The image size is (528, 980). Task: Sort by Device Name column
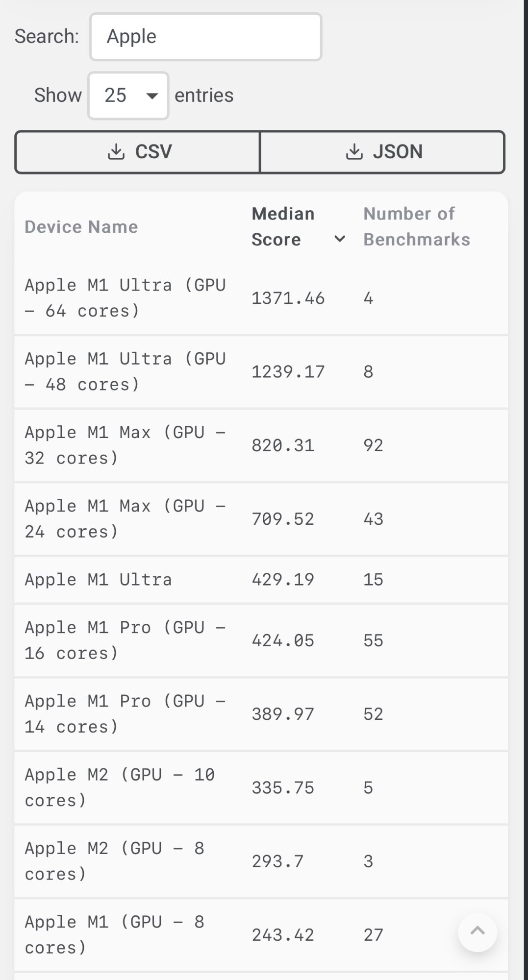[81, 227]
